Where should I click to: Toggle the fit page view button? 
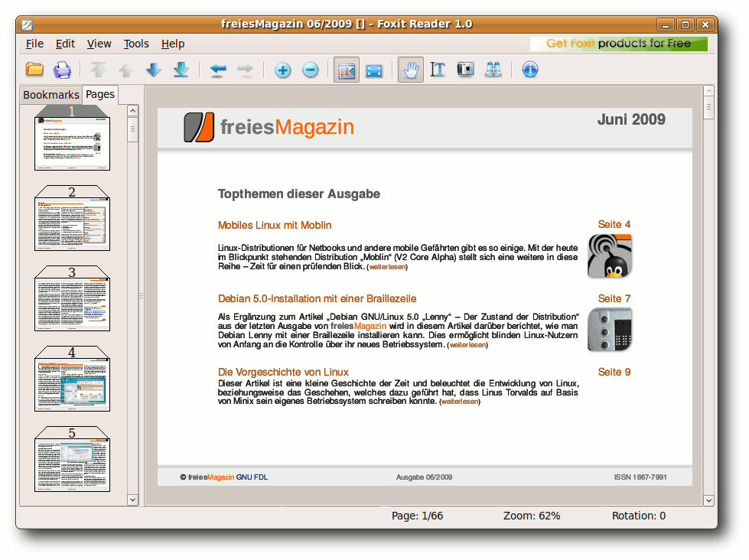pos(347,70)
